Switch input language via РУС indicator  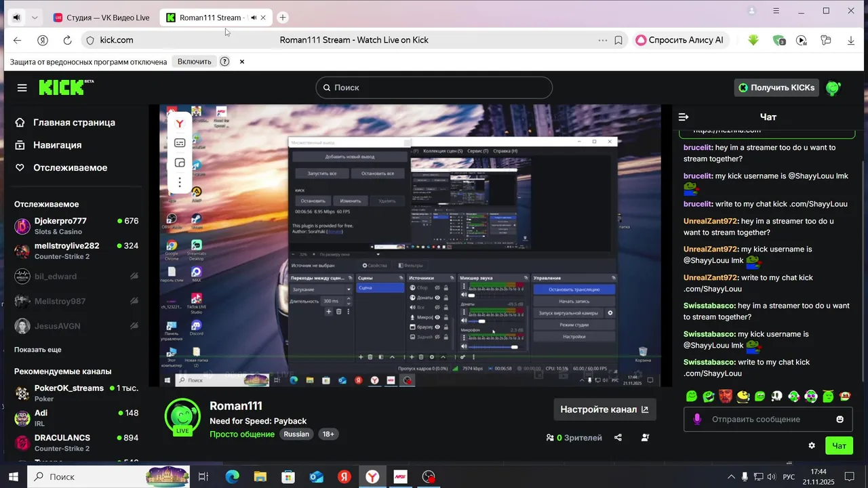[789, 477]
